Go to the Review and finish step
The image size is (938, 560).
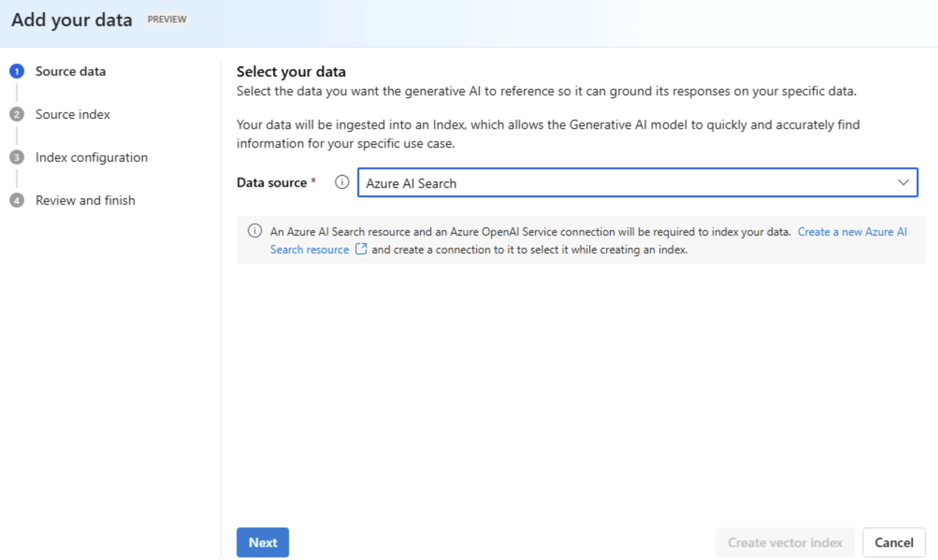click(85, 201)
